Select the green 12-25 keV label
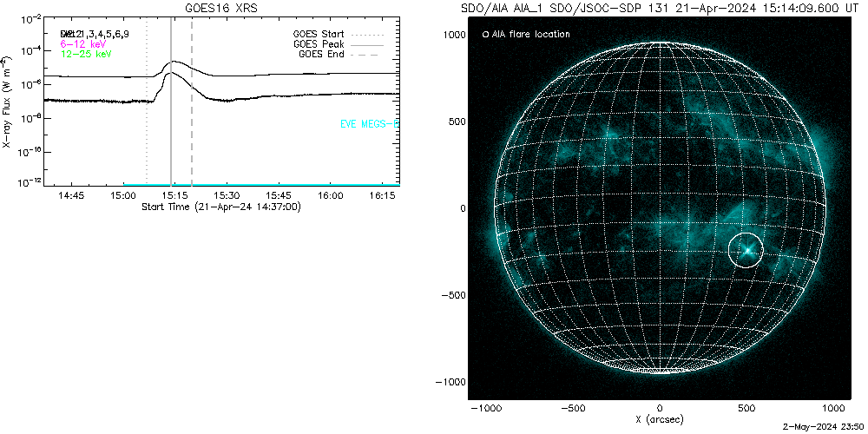 86,54
